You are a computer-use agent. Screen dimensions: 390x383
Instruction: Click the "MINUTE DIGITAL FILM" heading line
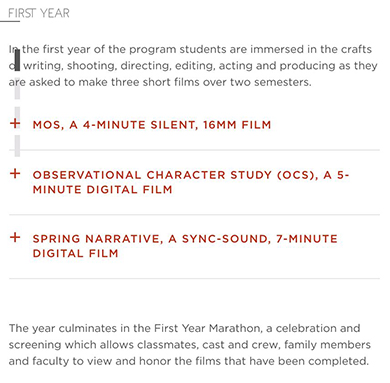coord(103,190)
